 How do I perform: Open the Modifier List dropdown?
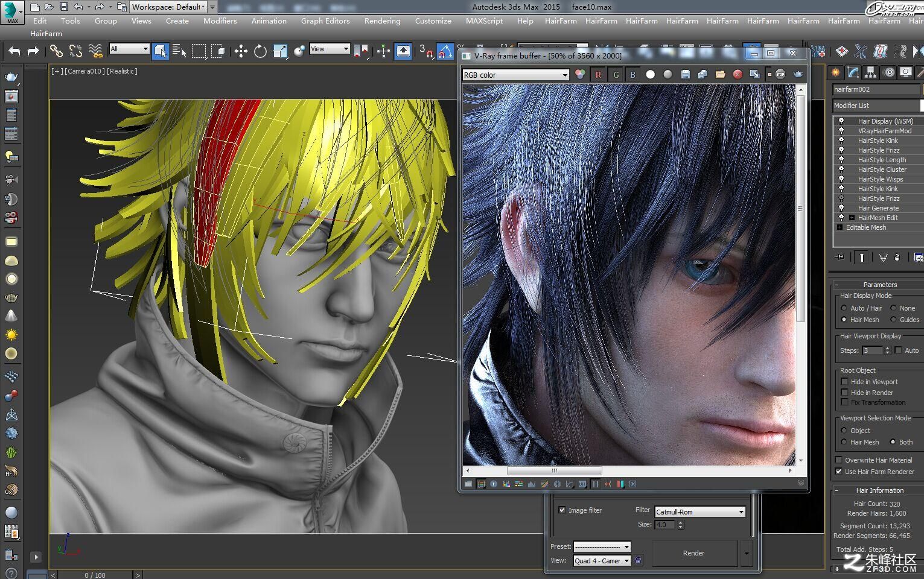tap(878, 106)
